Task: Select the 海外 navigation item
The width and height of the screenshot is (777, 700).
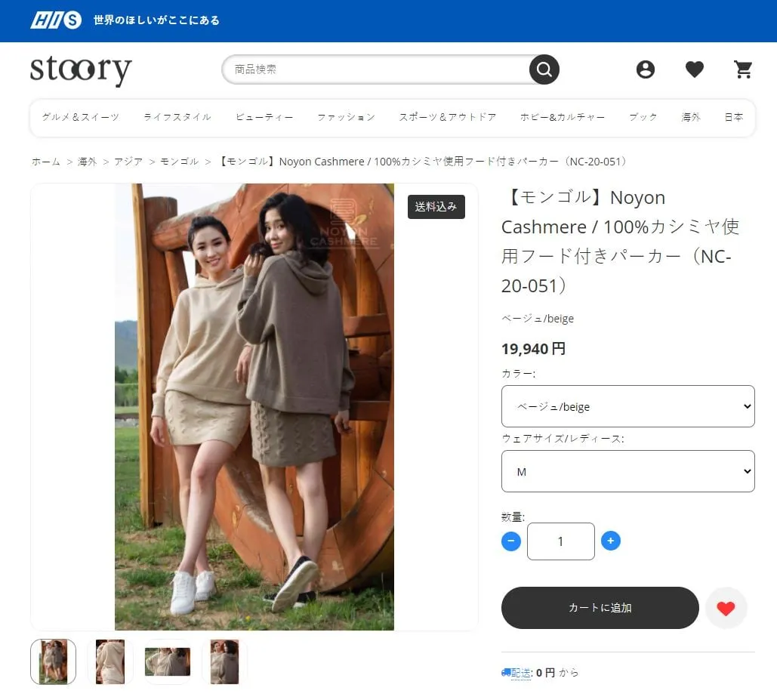Action: 691,117
